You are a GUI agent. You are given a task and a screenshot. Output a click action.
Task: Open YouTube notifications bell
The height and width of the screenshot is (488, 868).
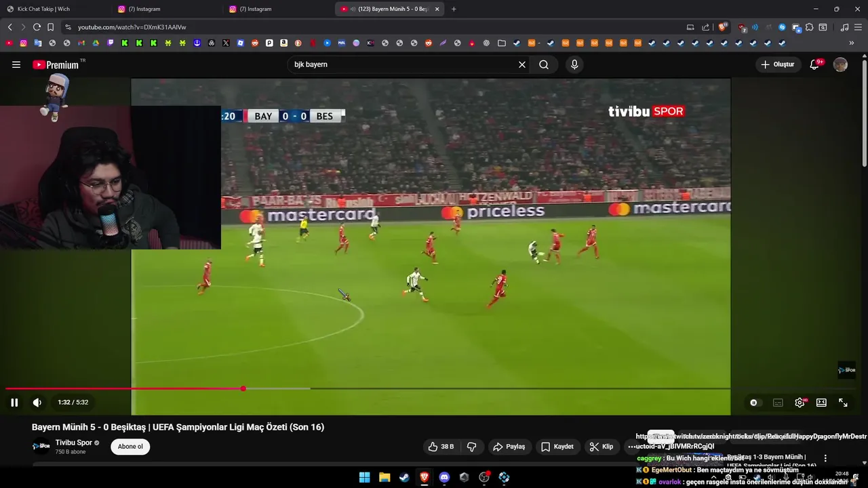(x=816, y=64)
